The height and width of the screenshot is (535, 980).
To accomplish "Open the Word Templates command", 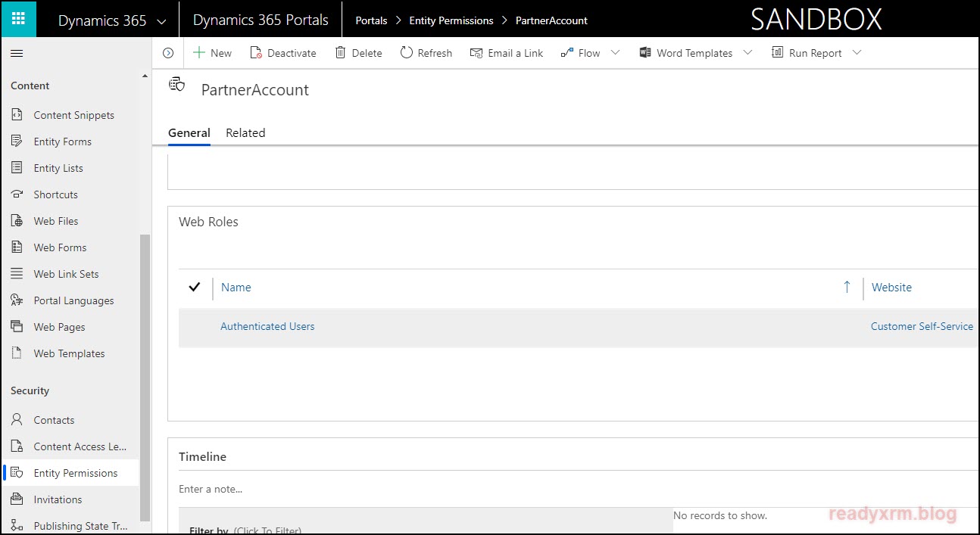I will pos(686,53).
